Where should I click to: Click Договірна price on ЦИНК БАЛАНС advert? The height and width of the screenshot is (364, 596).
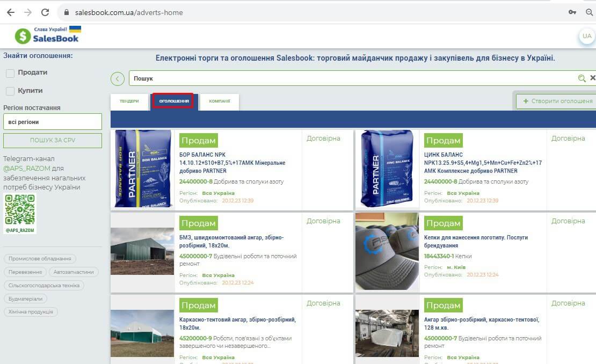[568, 139]
